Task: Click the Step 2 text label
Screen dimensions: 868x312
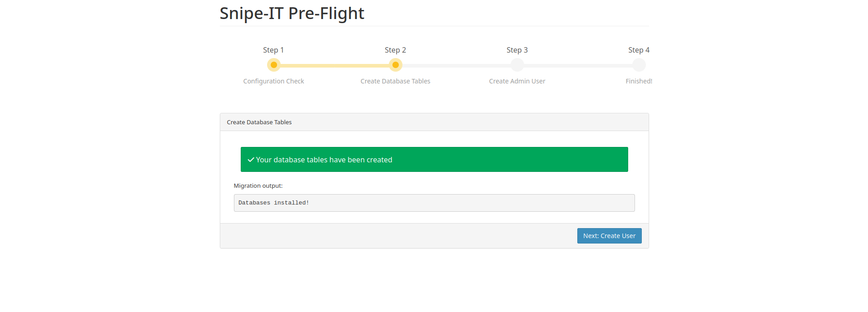Action: (x=395, y=50)
